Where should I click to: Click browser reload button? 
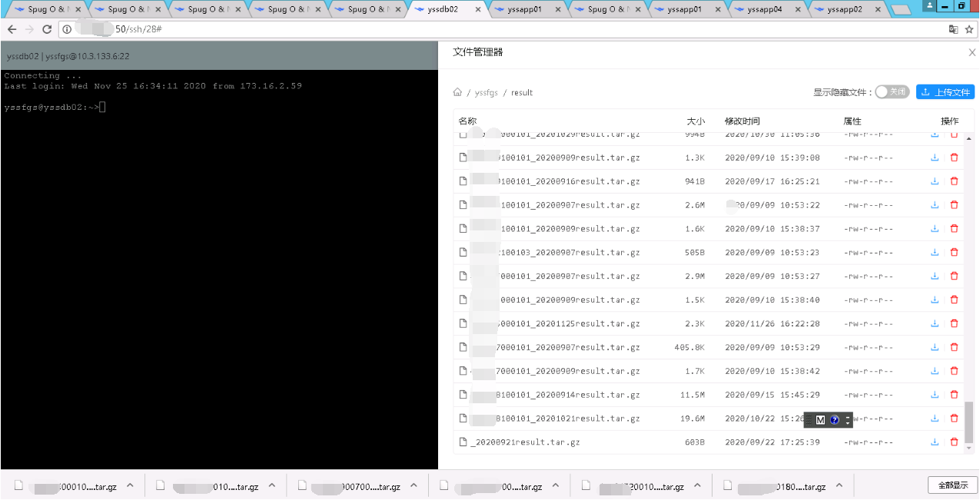pyautogui.click(x=47, y=29)
